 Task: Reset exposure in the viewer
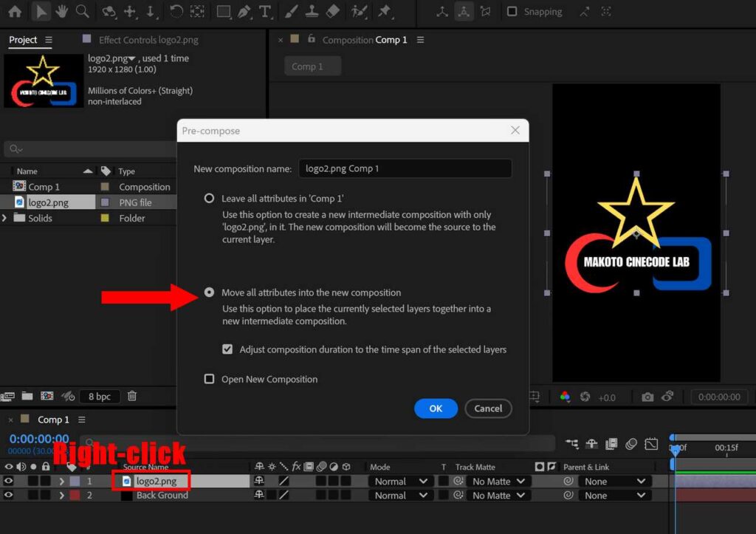tap(585, 397)
